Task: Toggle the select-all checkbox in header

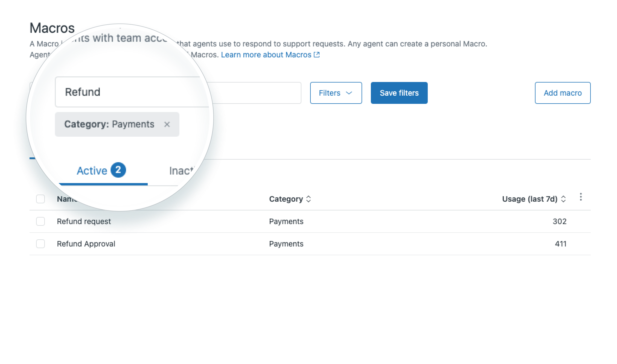Action: click(x=40, y=199)
